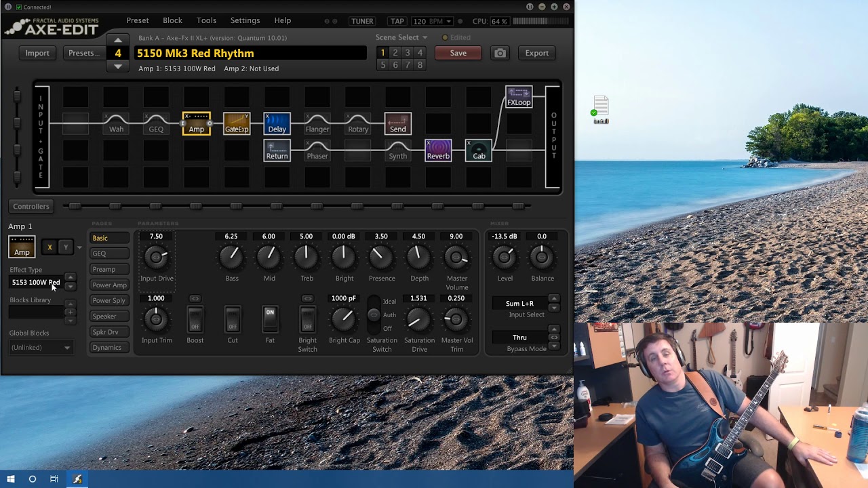Select the Delay block in the grid

pyautogui.click(x=277, y=123)
